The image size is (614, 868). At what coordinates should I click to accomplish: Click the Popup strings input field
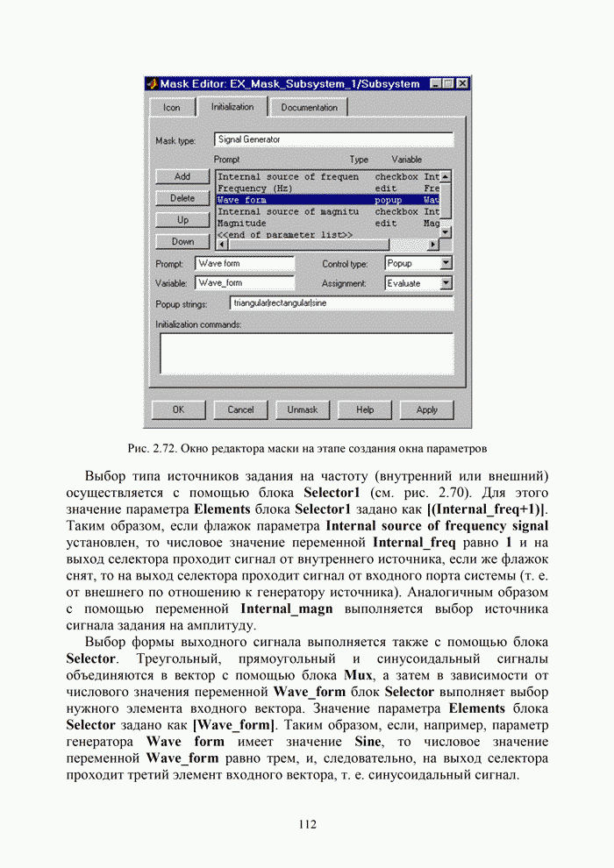pyautogui.click(x=340, y=303)
